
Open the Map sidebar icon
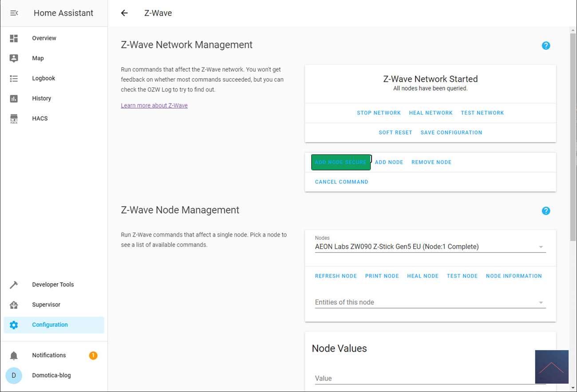point(14,58)
